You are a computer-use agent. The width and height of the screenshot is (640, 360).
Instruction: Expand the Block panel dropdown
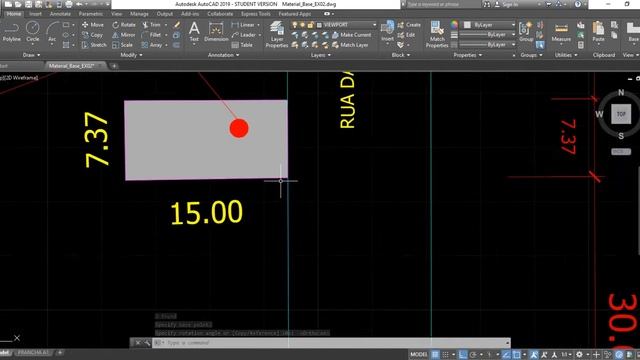[x=401, y=55]
